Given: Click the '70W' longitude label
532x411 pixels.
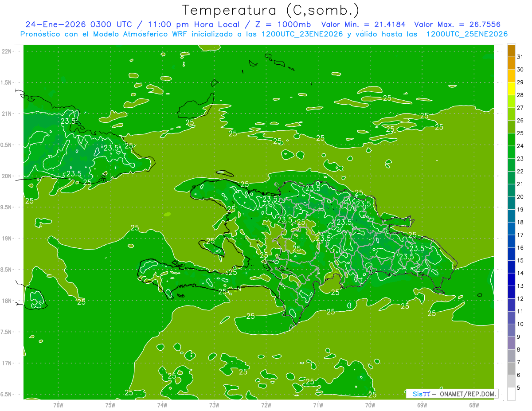Looking at the screenshot, I should tap(370, 405).
